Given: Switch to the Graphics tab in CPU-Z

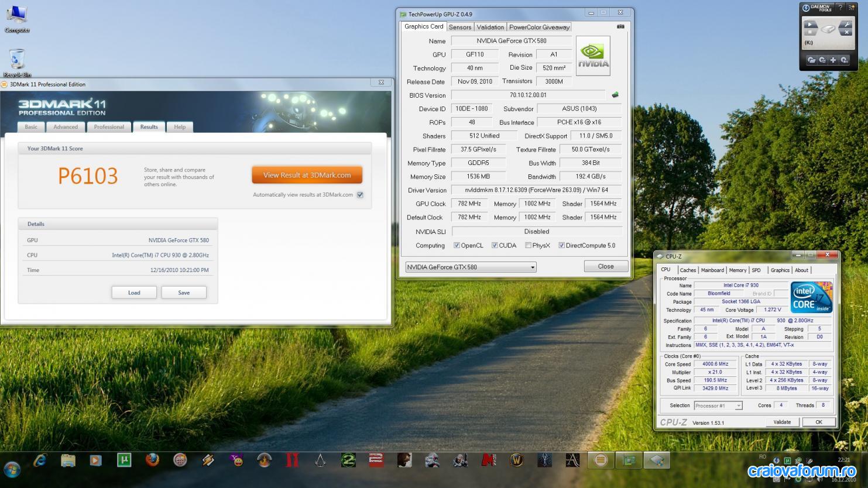Looking at the screenshot, I should point(780,270).
